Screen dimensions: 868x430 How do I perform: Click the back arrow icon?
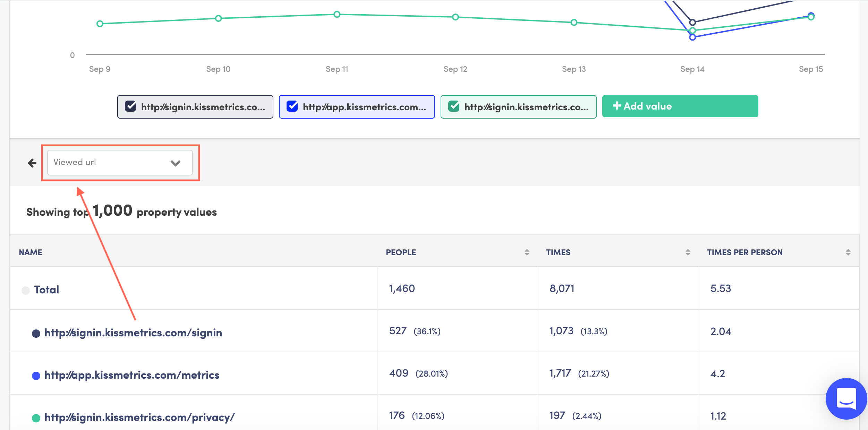pyautogui.click(x=32, y=163)
